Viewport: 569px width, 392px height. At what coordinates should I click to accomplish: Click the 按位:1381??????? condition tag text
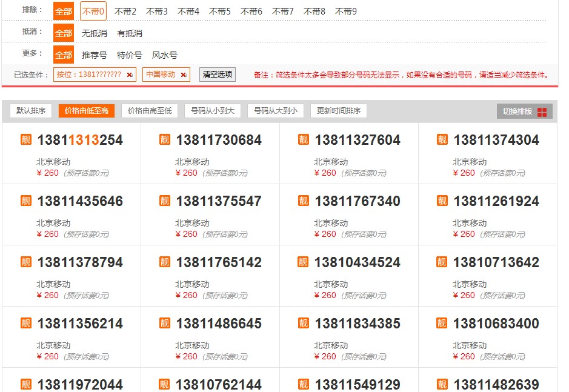[x=89, y=75]
